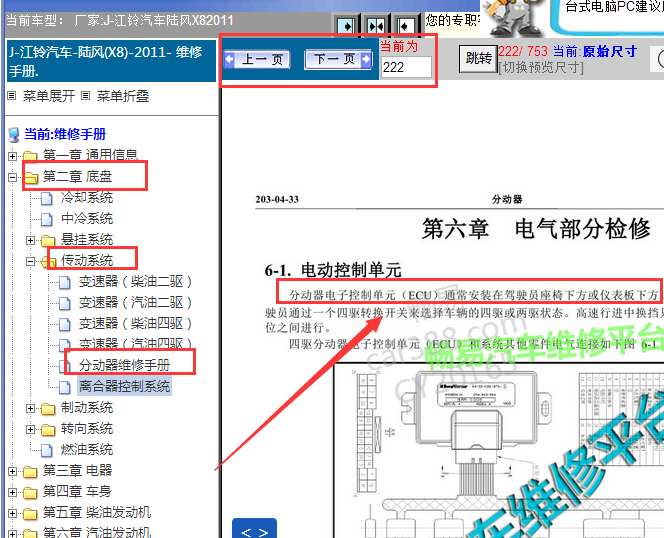
Task: Click the 222/ 753 page counter text
Action: point(523,51)
